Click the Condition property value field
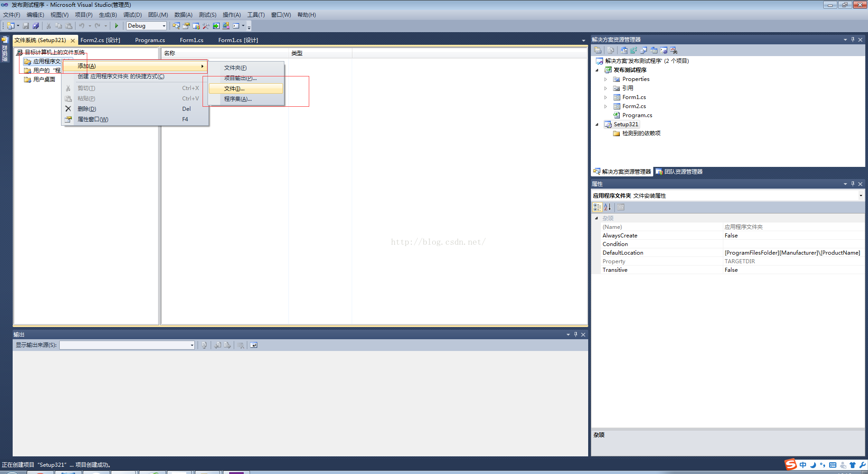 coord(794,244)
